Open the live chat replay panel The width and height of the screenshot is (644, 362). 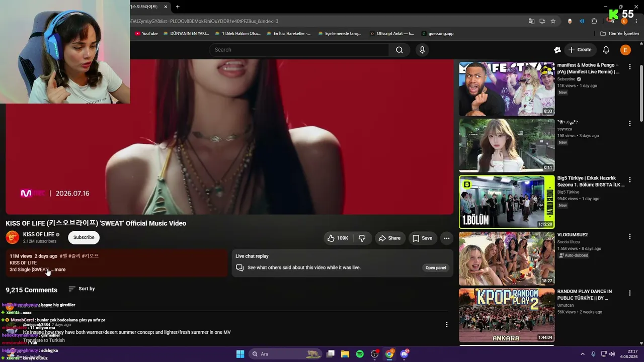(x=436, y=267)
